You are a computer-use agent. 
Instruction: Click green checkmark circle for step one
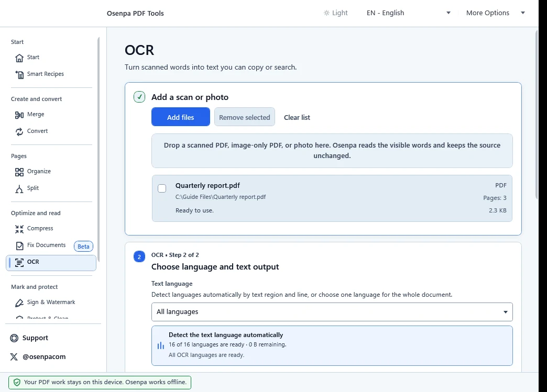[x=139, y=97]
